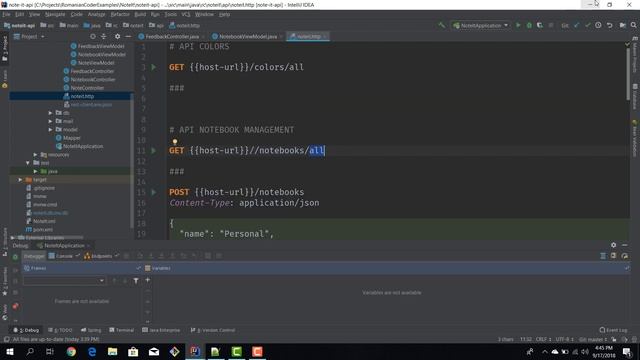
Task: Click collapse all icon in Project panel
Action: pyautogui.click(x=104, y=36)
